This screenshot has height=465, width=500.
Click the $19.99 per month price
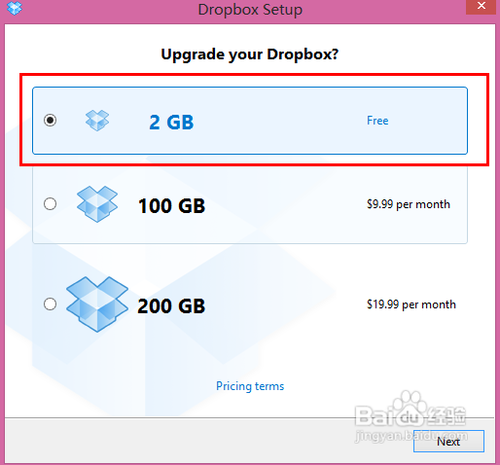(x=411, y=304)
